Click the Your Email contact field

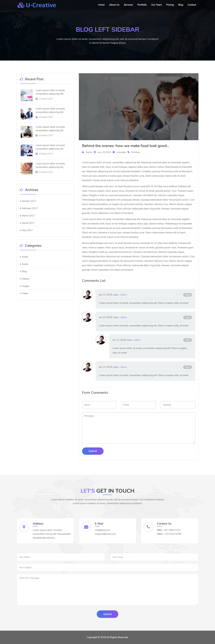click(154, 557)
